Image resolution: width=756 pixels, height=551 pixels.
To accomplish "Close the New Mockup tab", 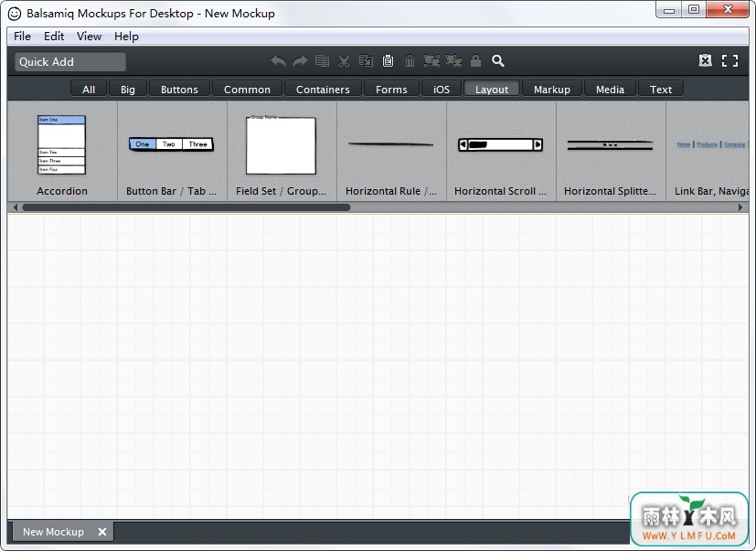I will coord(102,532).
